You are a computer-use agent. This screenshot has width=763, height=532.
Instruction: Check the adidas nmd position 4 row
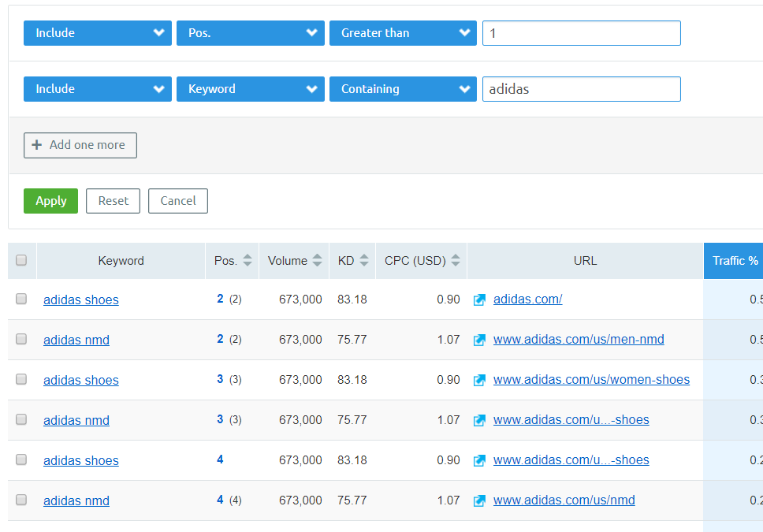(x=21, y=500)
